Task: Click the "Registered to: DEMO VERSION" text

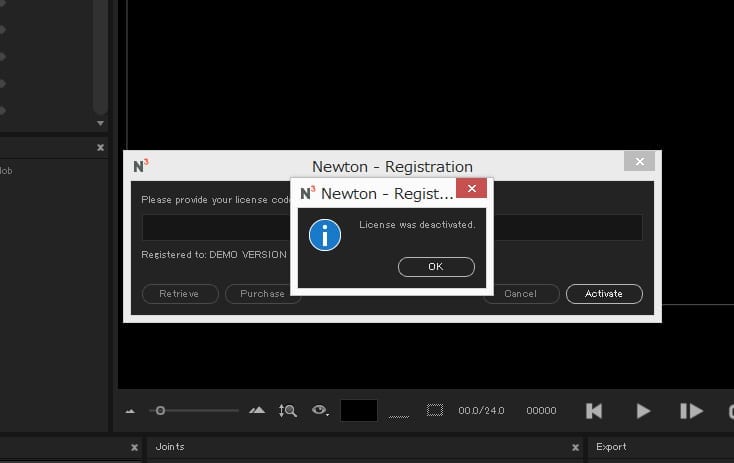Action: tap(214, 255)
